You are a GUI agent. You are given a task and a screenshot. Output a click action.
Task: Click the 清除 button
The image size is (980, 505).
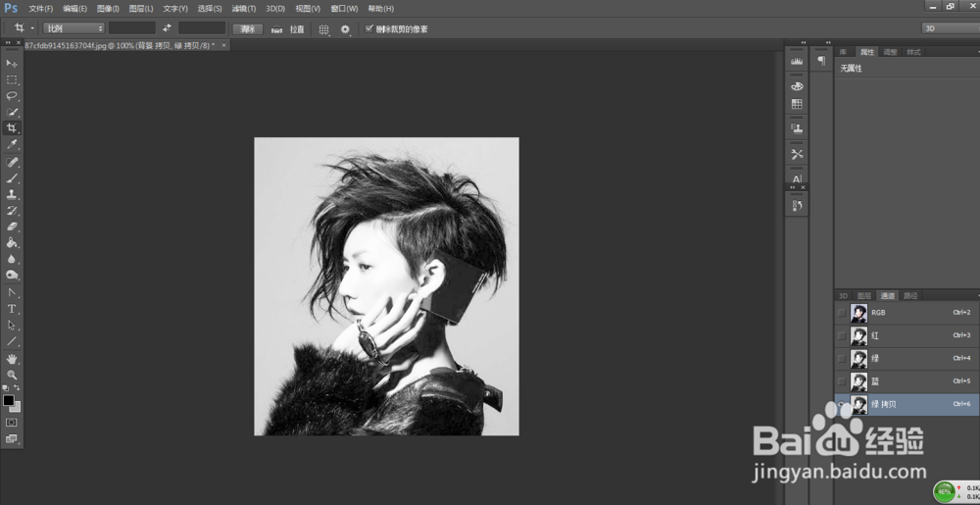tap(248, 28)
